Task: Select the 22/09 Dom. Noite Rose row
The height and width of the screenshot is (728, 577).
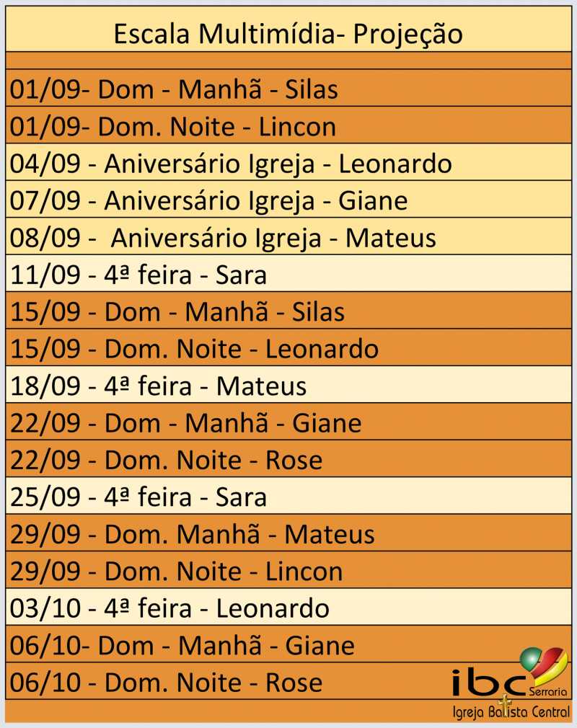Action: pyautogui.click(x=288, y=458)
